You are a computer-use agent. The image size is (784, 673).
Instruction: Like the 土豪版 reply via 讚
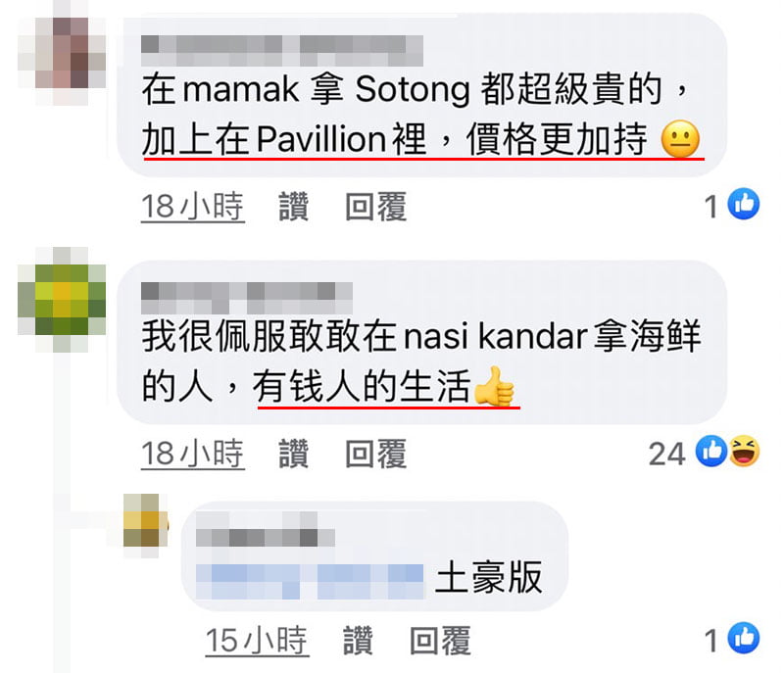pyautogui.click(x=358, y=640)
